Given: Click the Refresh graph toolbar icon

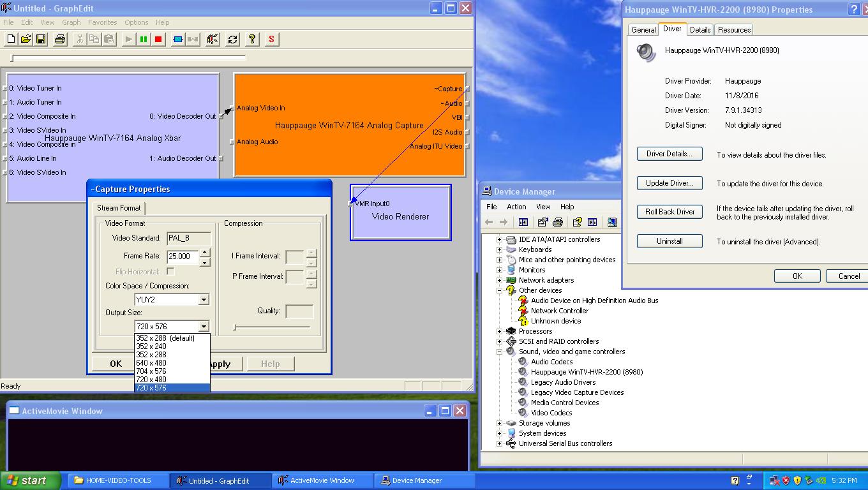Looking at the screenshot, I should click(x=232, y=40).
